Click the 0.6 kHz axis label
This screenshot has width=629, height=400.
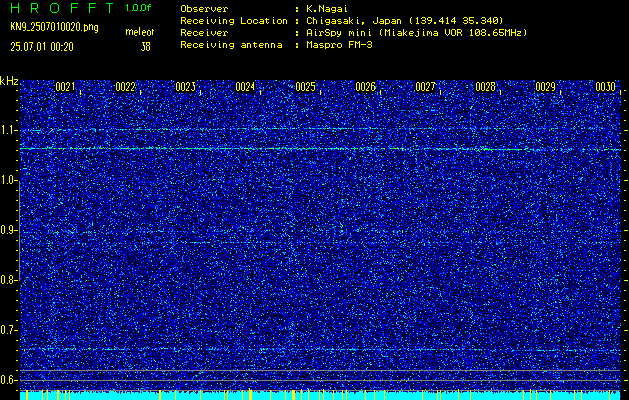click(x=8, y=380)
